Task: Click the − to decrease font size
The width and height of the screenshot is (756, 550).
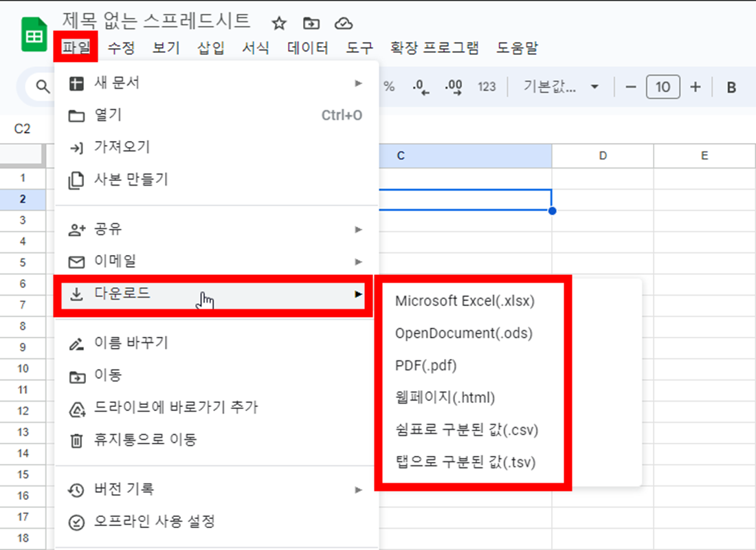Action: tap(630, 87)
